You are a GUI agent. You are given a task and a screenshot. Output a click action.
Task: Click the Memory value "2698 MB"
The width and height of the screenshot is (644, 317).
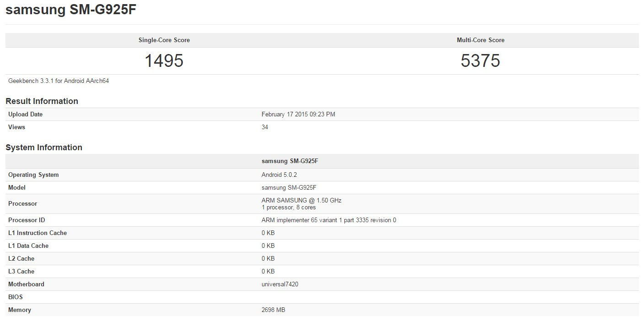(274, 310)
